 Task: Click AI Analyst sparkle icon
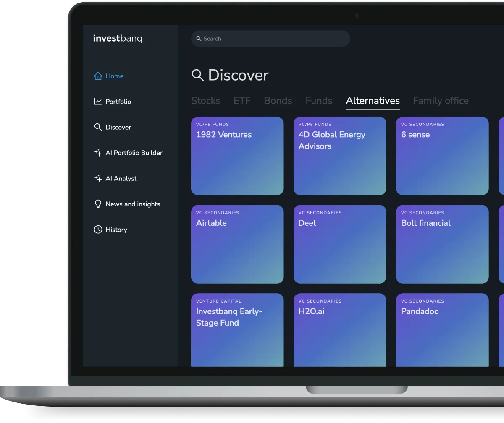(x=98, y=178)
